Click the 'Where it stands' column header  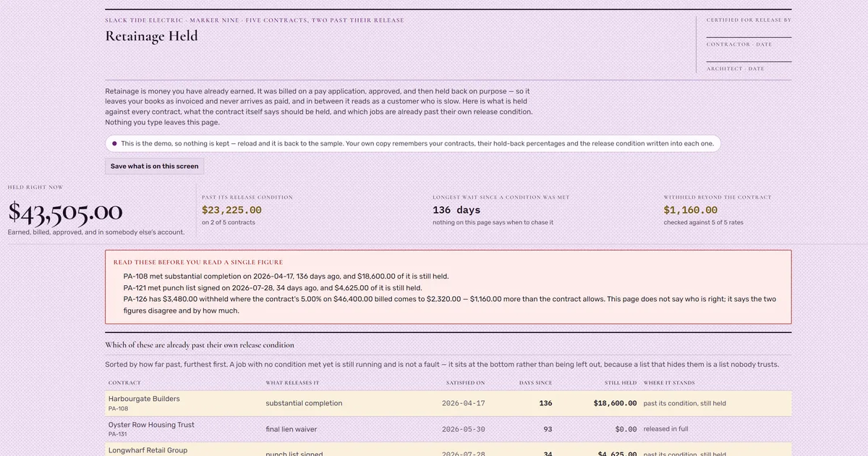pos(669,383)
